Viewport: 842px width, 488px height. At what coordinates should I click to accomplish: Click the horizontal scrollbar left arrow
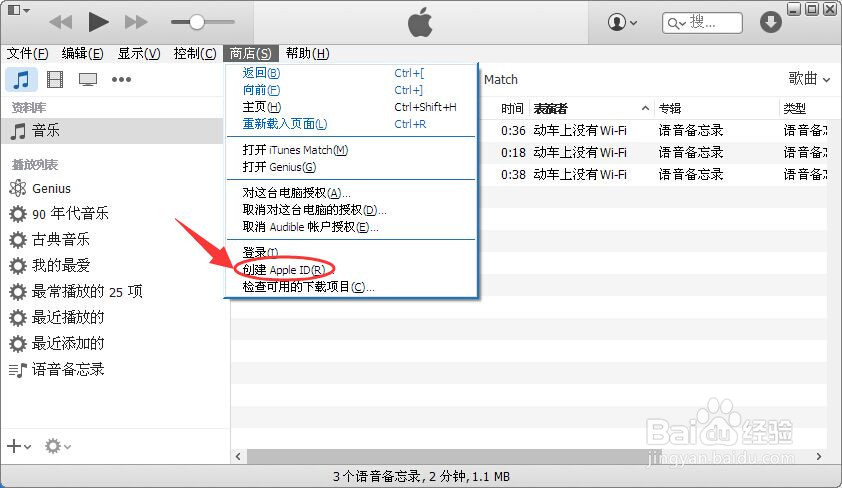tap(238, 457)
